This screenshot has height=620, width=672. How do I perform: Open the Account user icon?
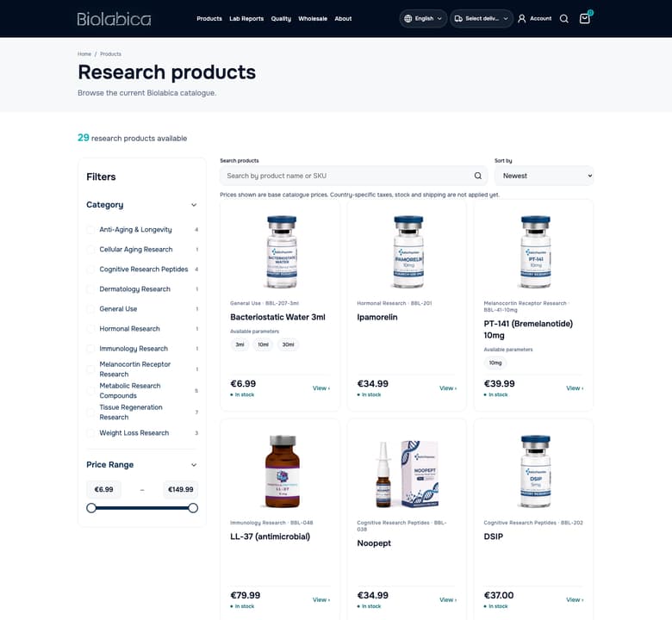point(521,18)
